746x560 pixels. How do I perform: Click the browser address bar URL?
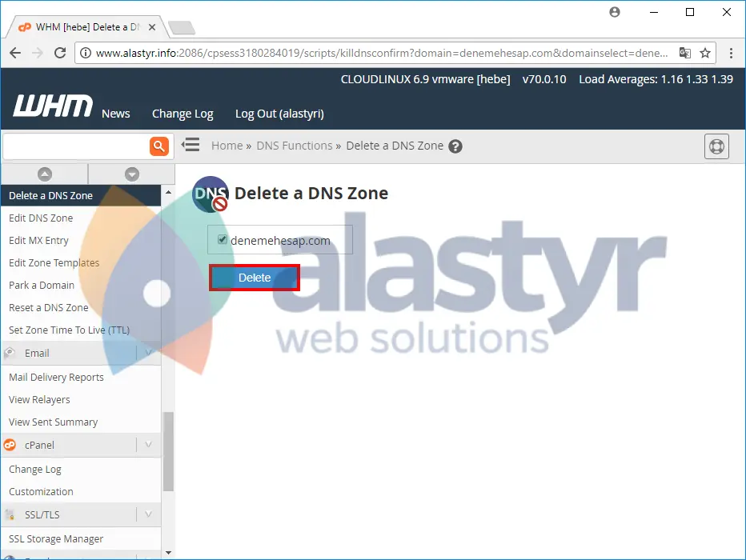tap(382, 53)
